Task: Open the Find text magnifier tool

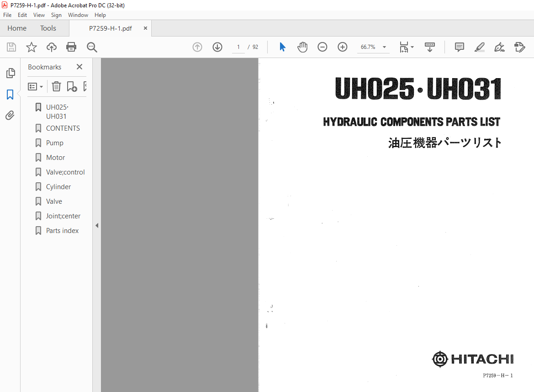Action: (x=92, y=47)
